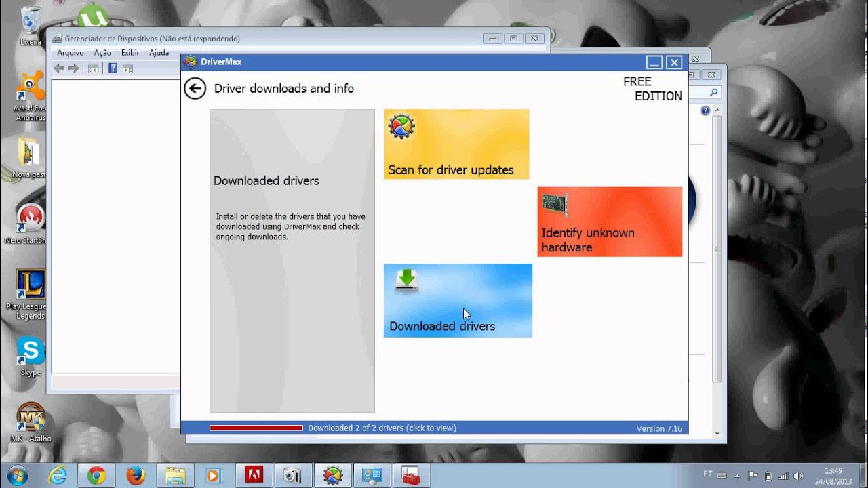Click the 'FREE EDITION' label
This screenshot has width=868, height=488.
tap(652, 89)
